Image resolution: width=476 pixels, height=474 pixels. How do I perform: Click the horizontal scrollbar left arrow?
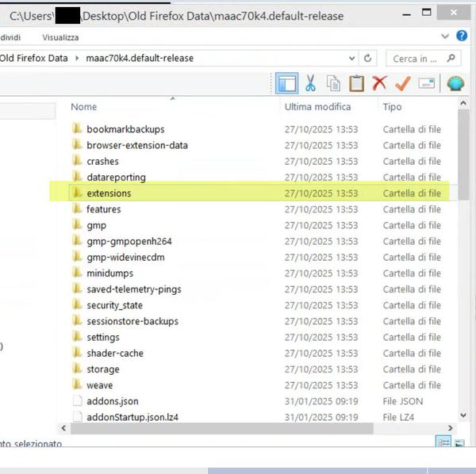click(x=63, y=428)
